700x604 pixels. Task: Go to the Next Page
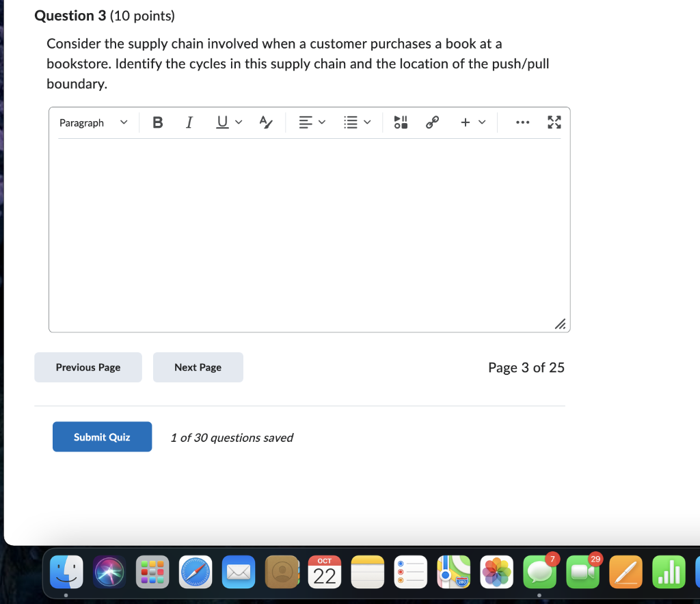coord(198,367)
